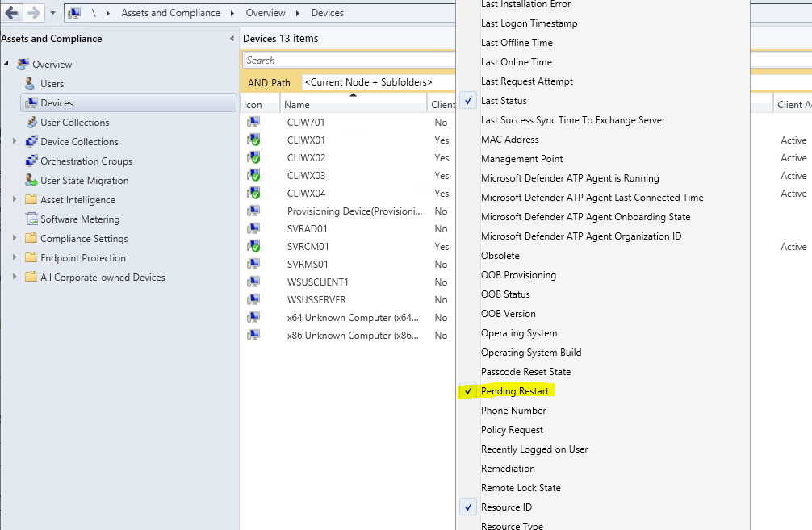This screenshot has width=812, height=530.
Task: Expand the Endpoint Protection node
Action: 15,257
